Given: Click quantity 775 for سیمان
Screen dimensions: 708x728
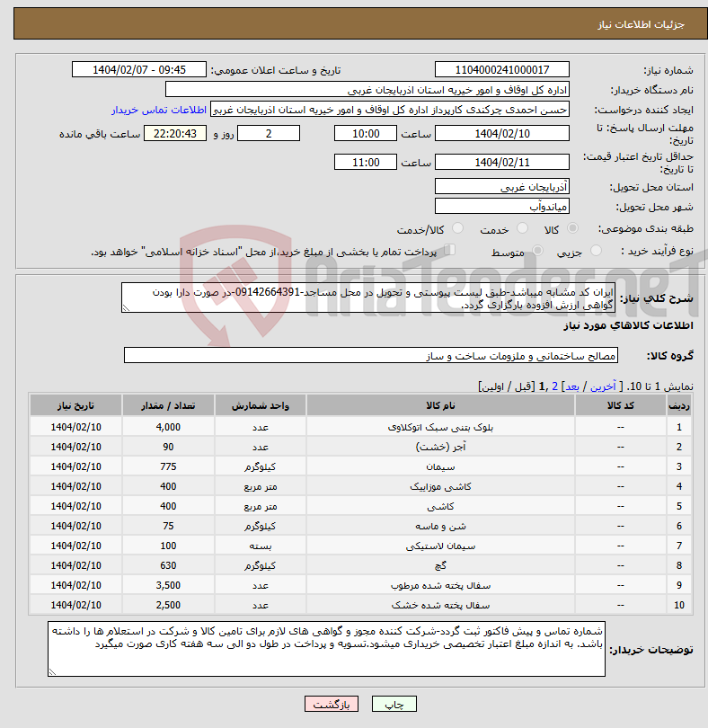Looking at the screenshot, I should 168,466.
